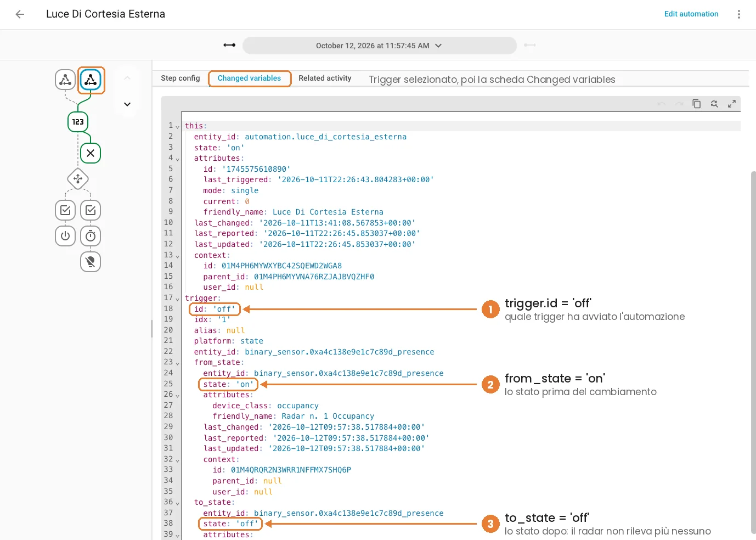Select the diamond choose node
The image size is (756, 540).
(x=78, y=179)
